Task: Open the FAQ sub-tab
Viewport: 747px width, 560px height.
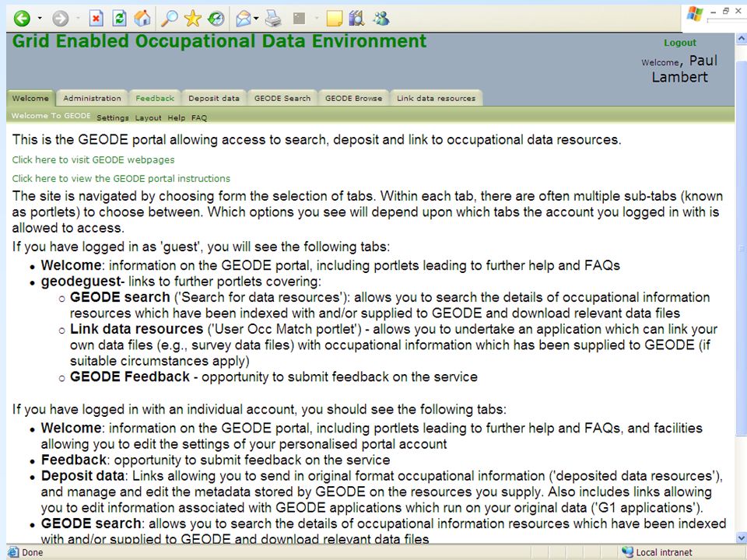Action: pos(199,117)
